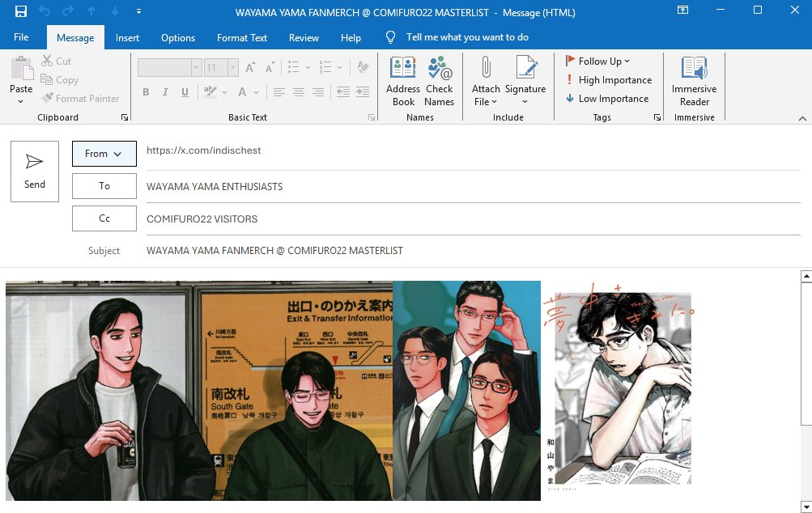The width and height of the screenshot is (812, 513).
Task: Click the Undo arrow in title bar
Action: (45, 11)
